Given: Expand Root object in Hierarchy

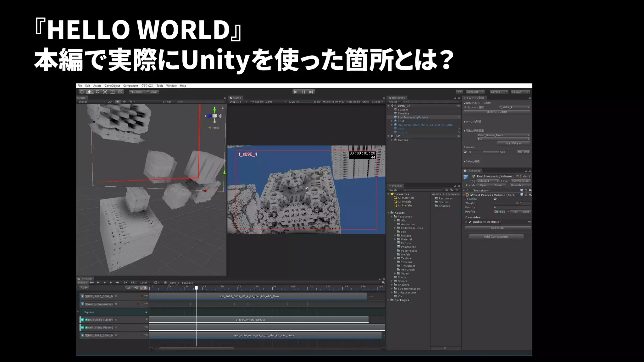Looking at the screenshot, I should pos(392,121).
